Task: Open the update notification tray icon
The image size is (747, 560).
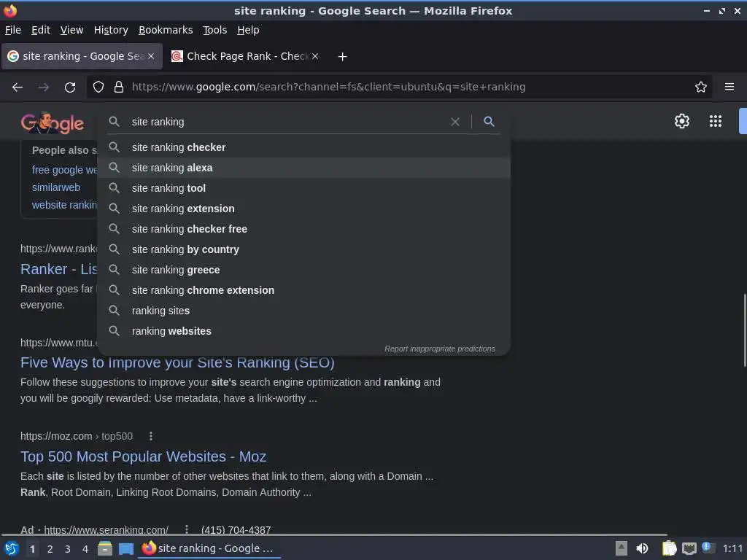Action: (708, 548)
